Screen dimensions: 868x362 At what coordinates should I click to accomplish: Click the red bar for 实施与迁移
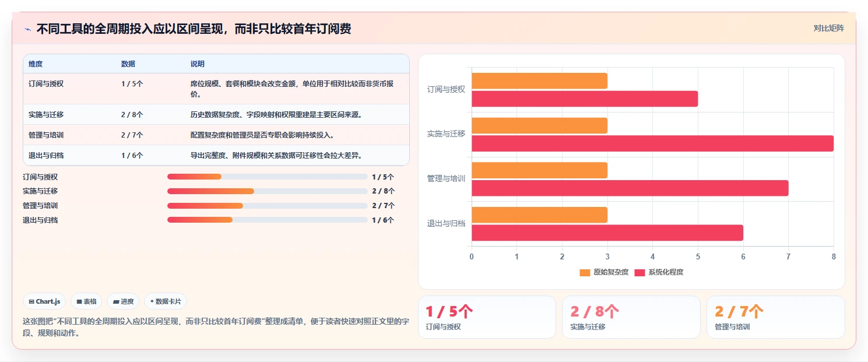click(x=652, y=143)
